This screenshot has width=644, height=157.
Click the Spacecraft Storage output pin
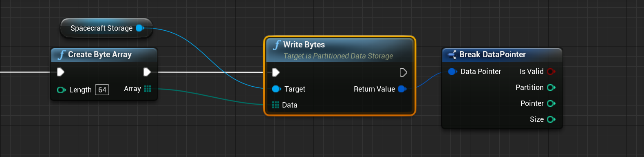point(140,28)
